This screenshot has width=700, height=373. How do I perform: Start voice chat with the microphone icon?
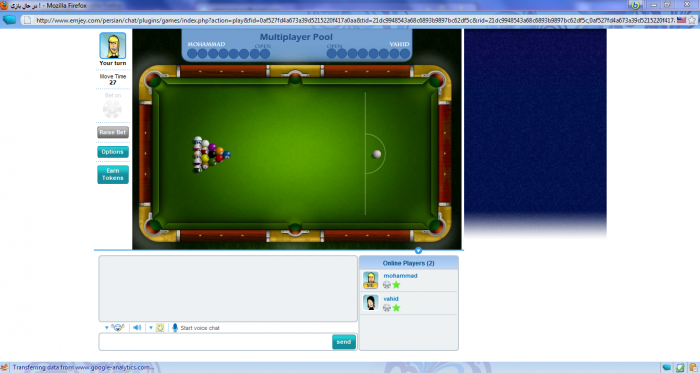click(x=175, y=327)
